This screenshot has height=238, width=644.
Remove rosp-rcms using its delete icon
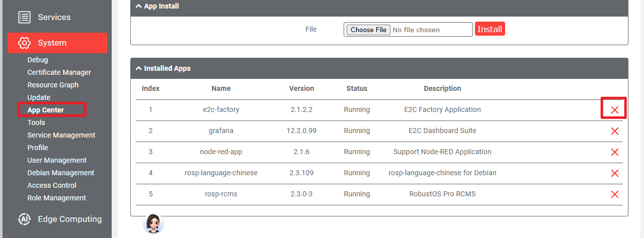(x=614, y=194)
